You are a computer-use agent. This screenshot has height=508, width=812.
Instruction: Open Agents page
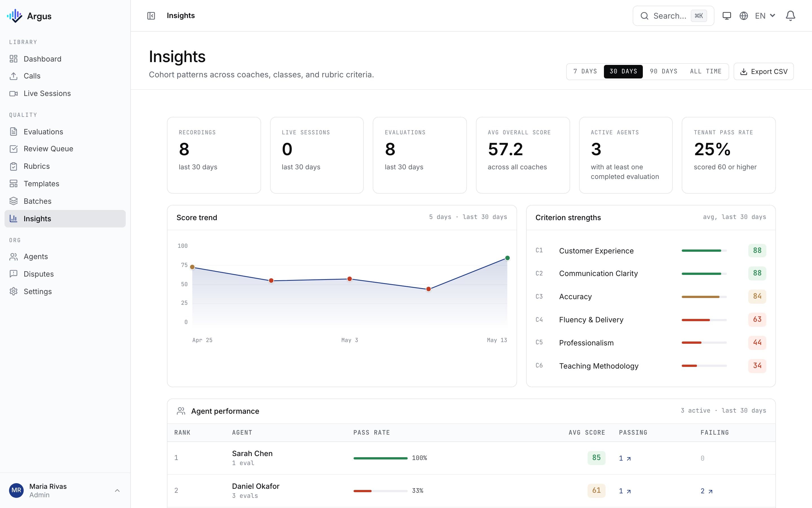point(65,257)
